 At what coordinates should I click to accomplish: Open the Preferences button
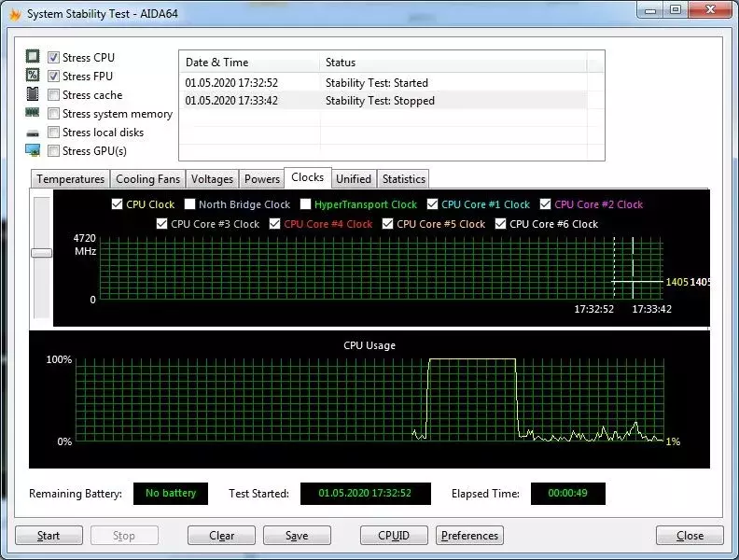[469, 536]
